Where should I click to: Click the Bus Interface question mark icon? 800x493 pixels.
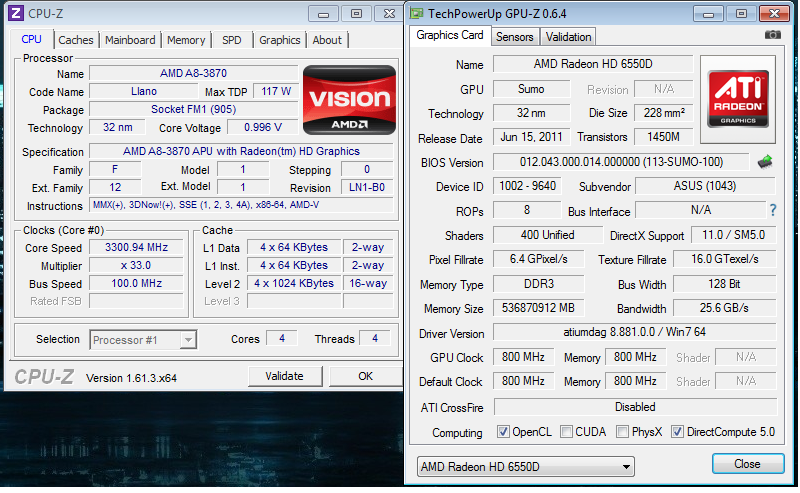(773, 210)
